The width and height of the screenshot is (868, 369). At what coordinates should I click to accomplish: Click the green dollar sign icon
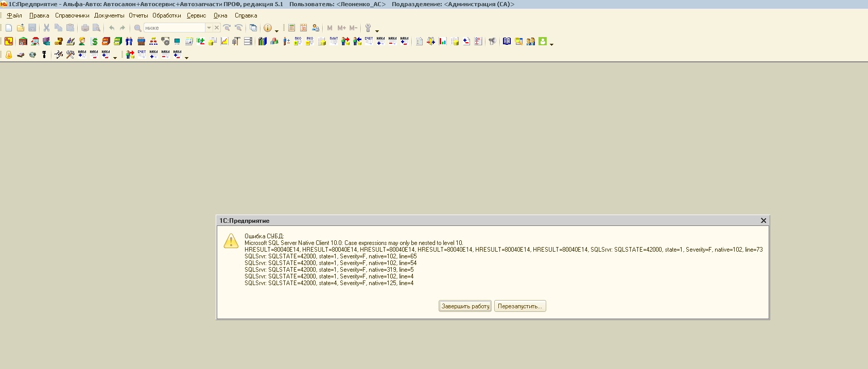tap(94, 41)
